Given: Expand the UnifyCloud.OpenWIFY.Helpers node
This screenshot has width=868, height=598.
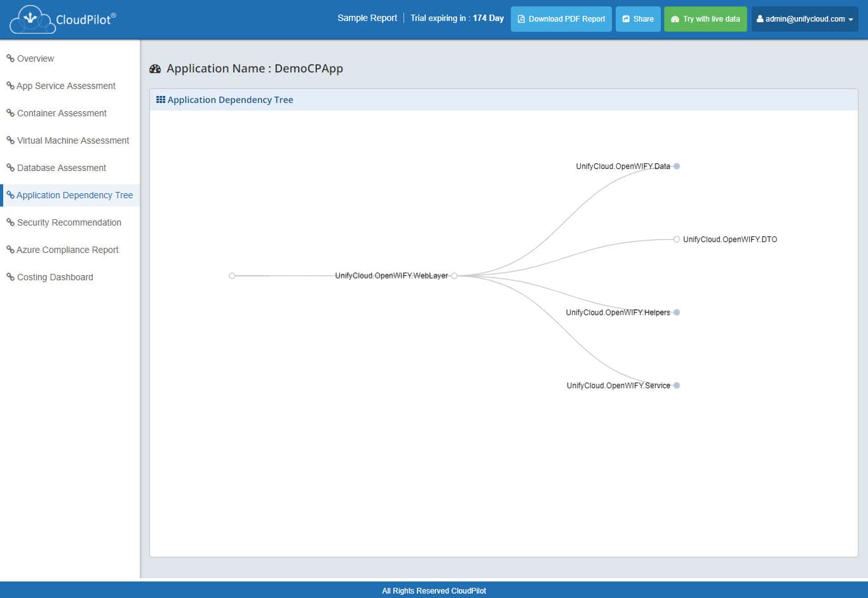Looking at the screenshot, I should coord(677,313).
